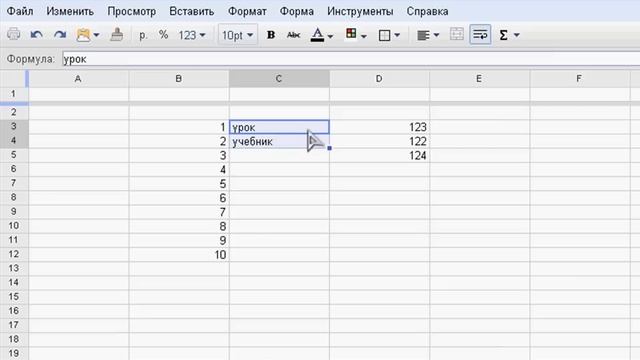Format as percent with % button
This screenshot has height=360, width=640.
point(164,35)
